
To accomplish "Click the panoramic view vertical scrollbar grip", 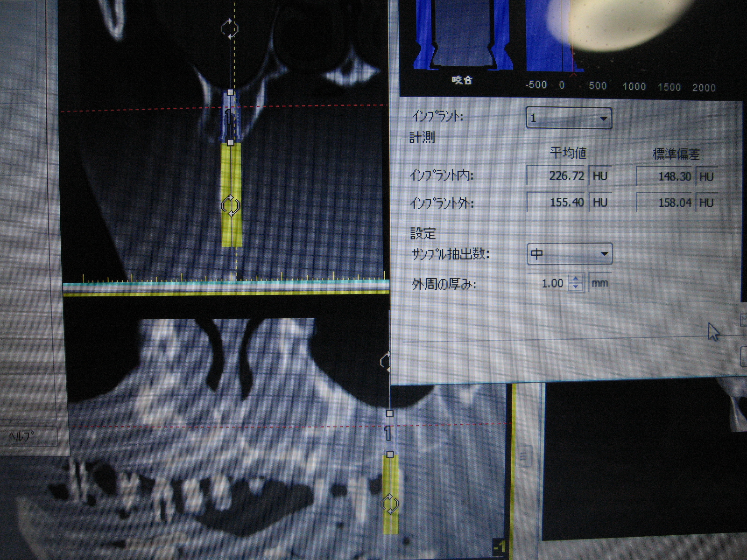I will (523, 456).
